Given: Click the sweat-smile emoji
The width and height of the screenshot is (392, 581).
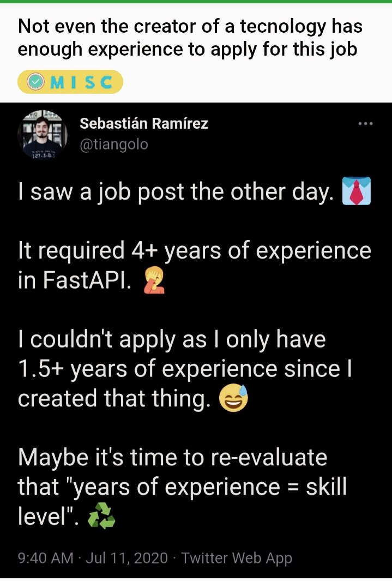Looking at the screenshot, I should pos(233,399).
